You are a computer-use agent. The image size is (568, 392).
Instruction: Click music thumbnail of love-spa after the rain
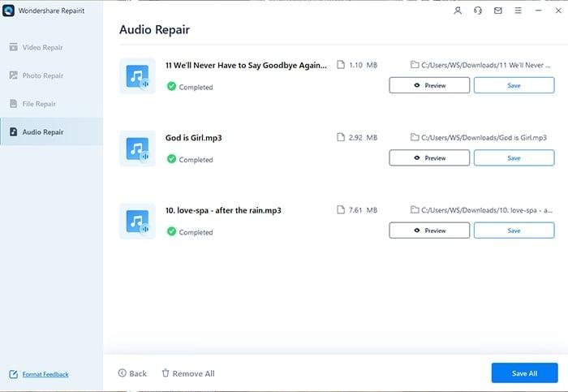138,222
